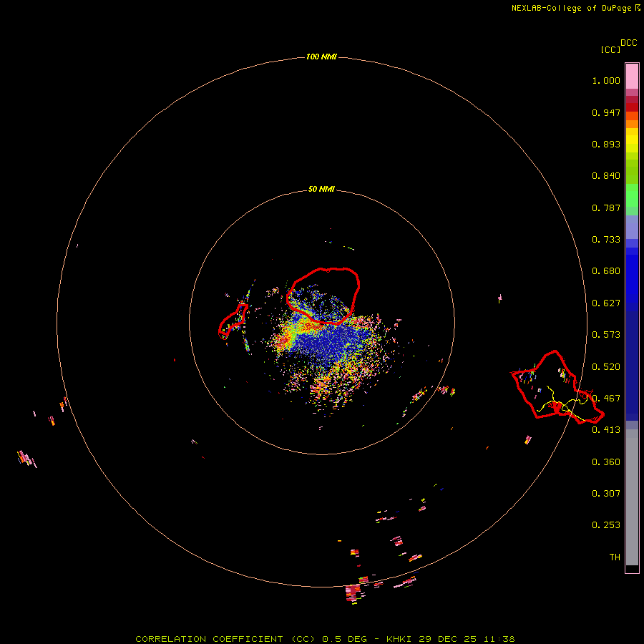This screenshot has height=644, width=644.
Task: Click the 0.307 scale value
Action: 606,494
